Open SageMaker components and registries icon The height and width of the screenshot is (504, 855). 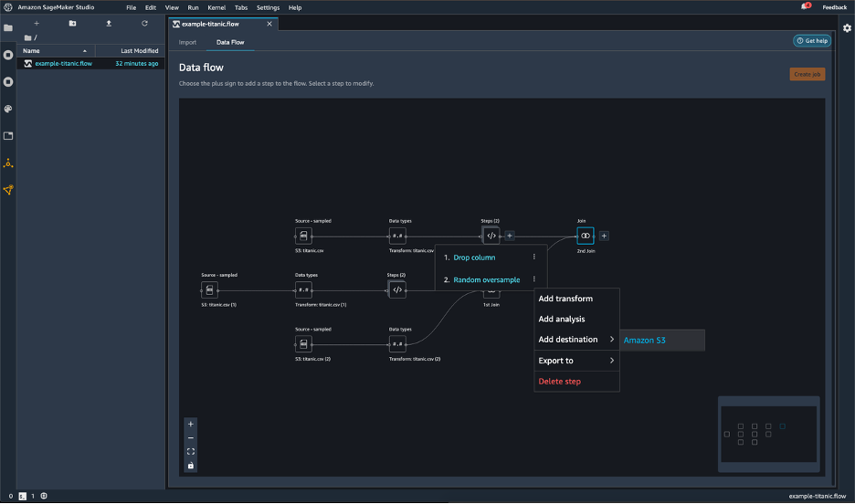(8, 163)
